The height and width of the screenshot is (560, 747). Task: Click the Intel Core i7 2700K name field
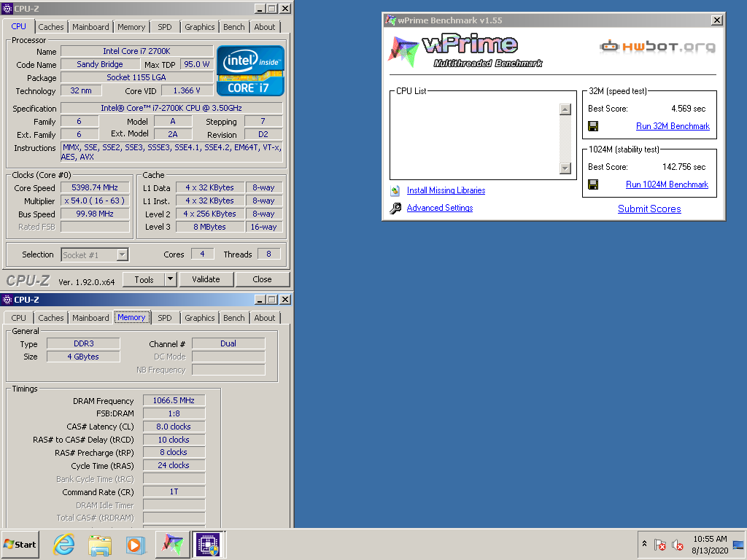pyautogui.click(x=136, y=51)
